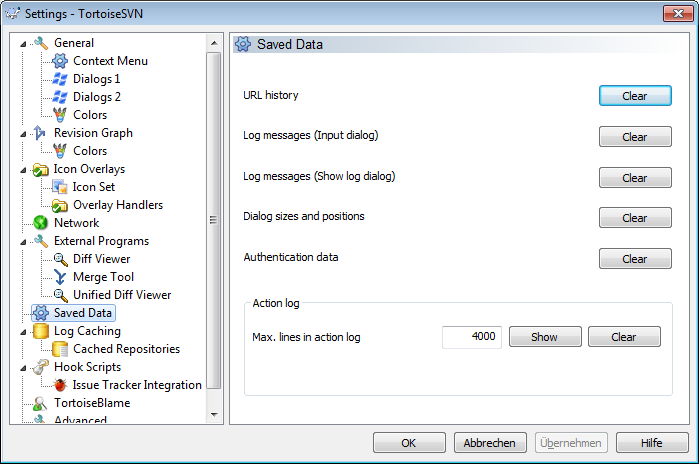Screen dimensions: 699x464
Task: Click the Revision Graph branch icon
Action: pos(40,133)
